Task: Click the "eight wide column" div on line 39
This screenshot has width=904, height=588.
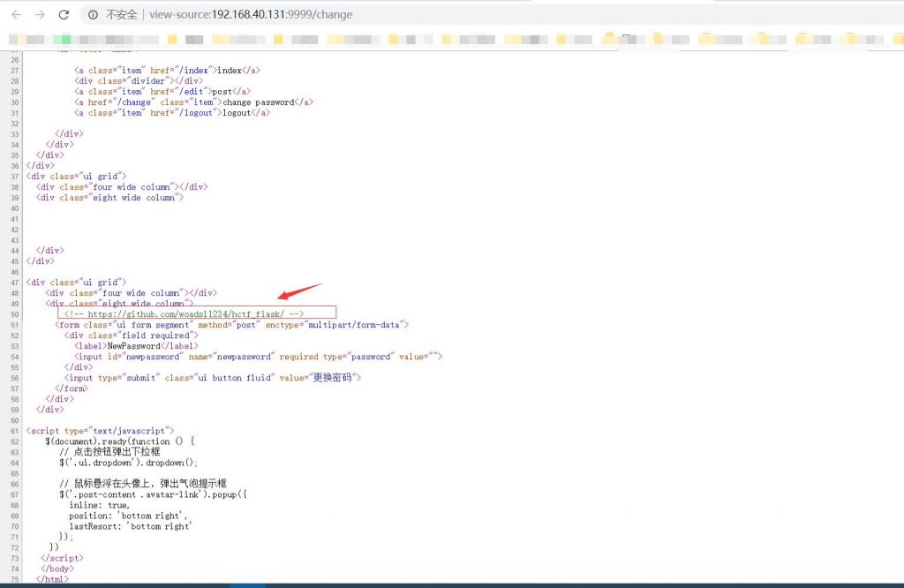Action: click(109, 198)
